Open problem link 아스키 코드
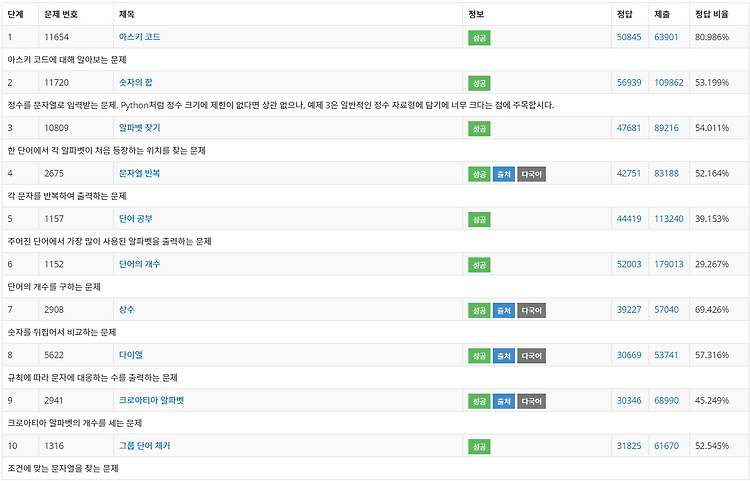 (139, 37)
